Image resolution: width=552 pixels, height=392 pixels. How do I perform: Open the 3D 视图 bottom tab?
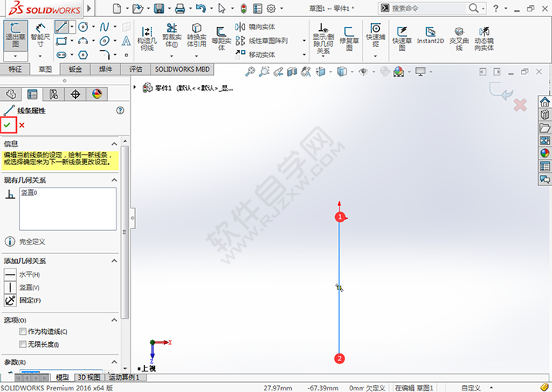pos(89,377)
